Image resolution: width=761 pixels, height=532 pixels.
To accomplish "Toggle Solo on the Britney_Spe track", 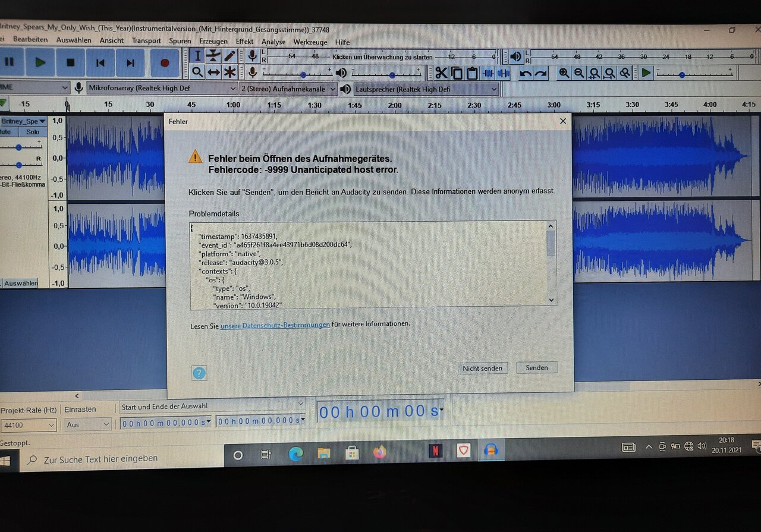I will pyautogui.click(x=33, y=132).
